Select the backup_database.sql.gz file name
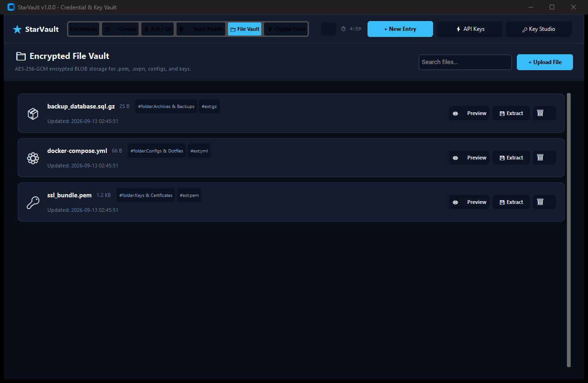This screenshot has width=588, height=383. coord(81,106)
